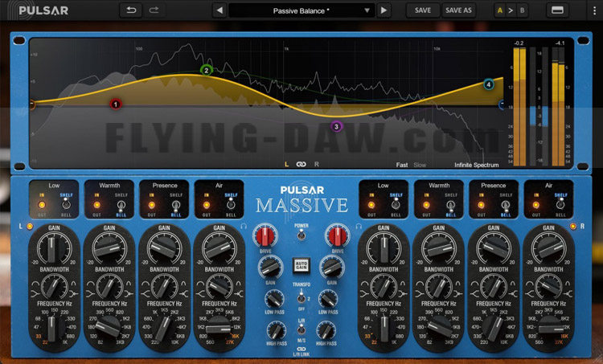The image size is (603, 364).
Task: Toggle left Air band In/Out switch
Action: click(207, 205)
